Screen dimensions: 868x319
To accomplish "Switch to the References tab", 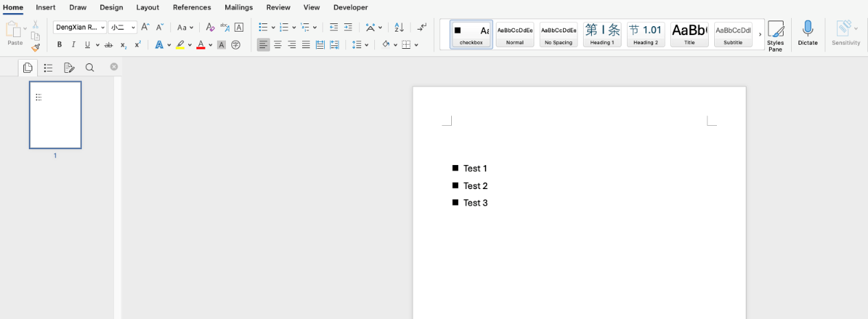I will coord(192,8).
